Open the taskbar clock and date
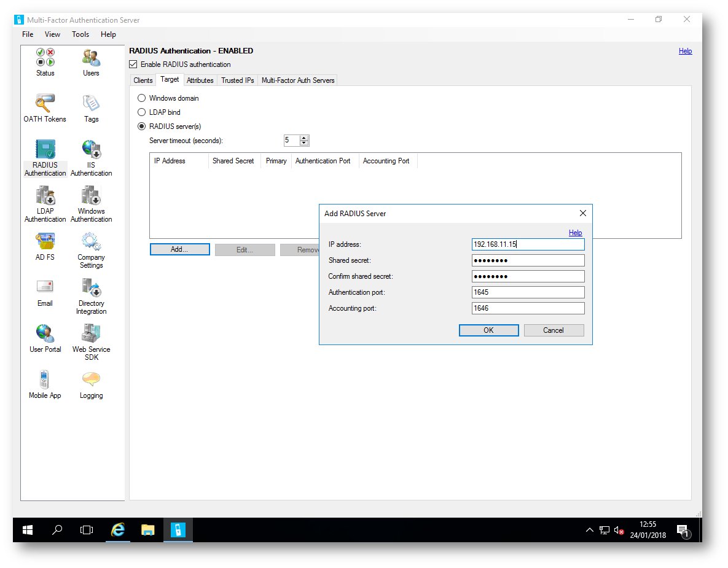This screenshot has width=728, height=568. [x=648, y=530]
